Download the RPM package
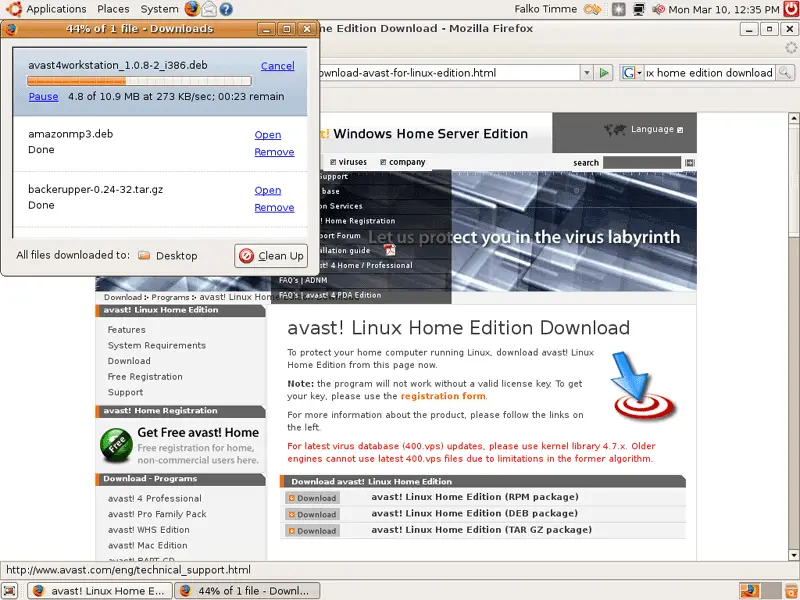The image size is (800, 600). (x=312, y=498)
